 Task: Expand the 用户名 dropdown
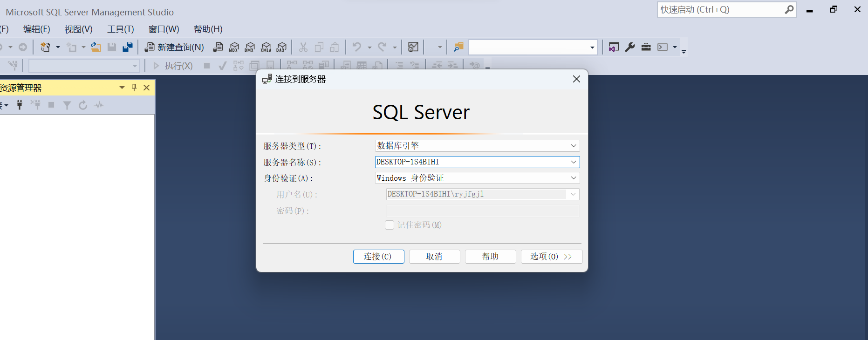[x=573, y=194]
